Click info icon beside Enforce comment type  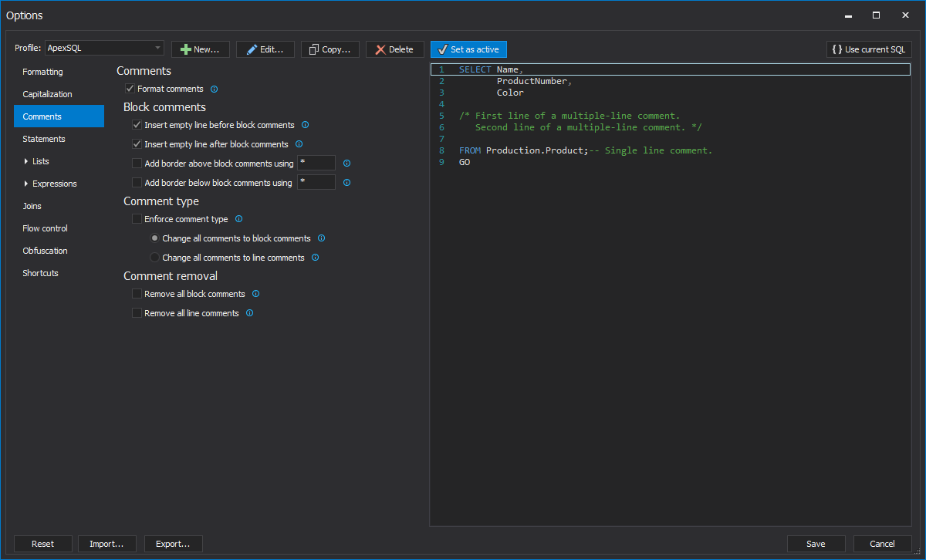(x=238, y=219)
